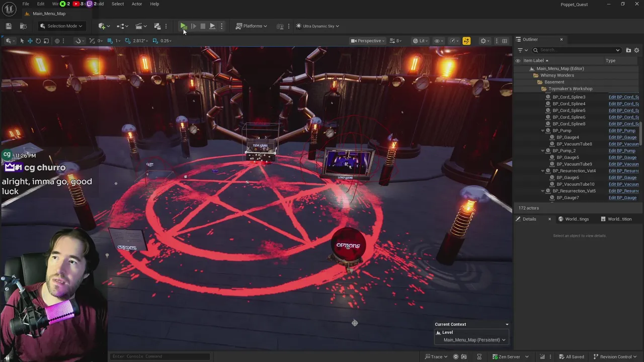Switch to the World Partition tab
Viewport: 644px width, 362px height.
[615, 219]
